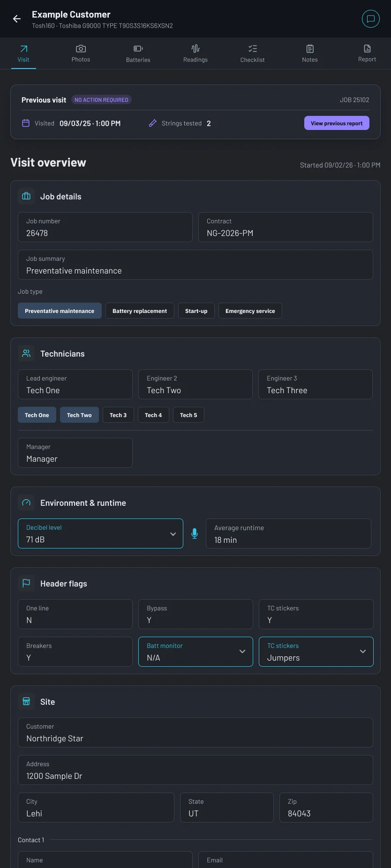The image size is (391, 868).
Task: Click the Visit tab arrow icon
Action: (23, 49)
